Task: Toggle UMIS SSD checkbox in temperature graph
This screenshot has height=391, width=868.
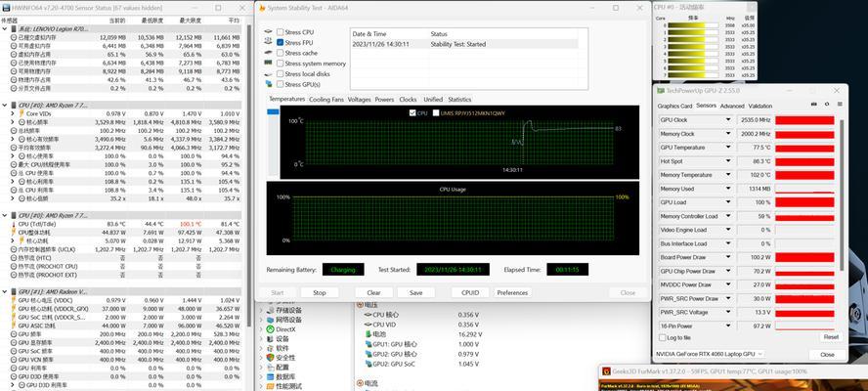Action: 436,113
